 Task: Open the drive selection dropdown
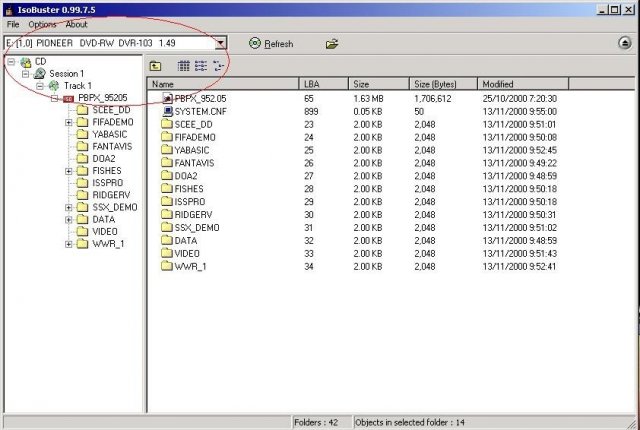tap(220, 43)
